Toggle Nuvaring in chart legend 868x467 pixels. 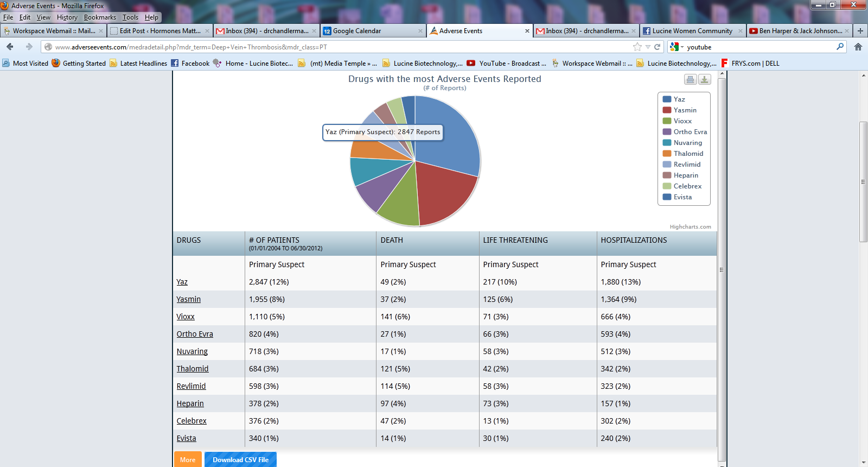[x=682, y=143]
